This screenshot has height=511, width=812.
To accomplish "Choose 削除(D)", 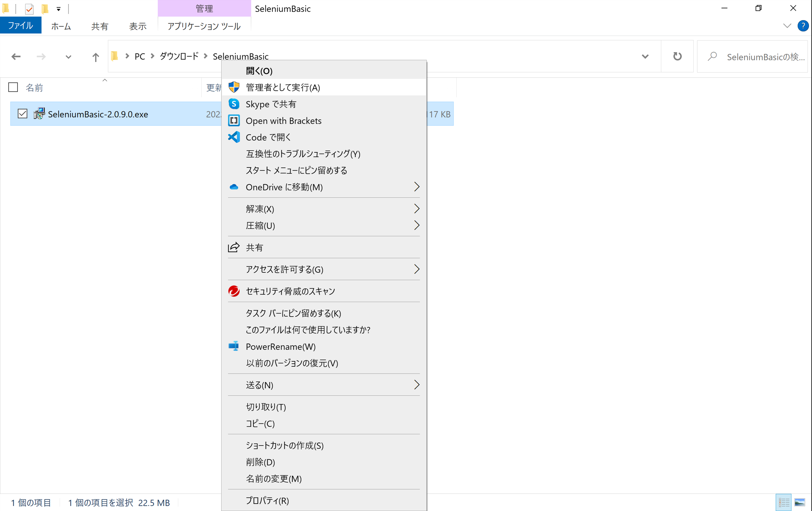I will click(324, 462).
